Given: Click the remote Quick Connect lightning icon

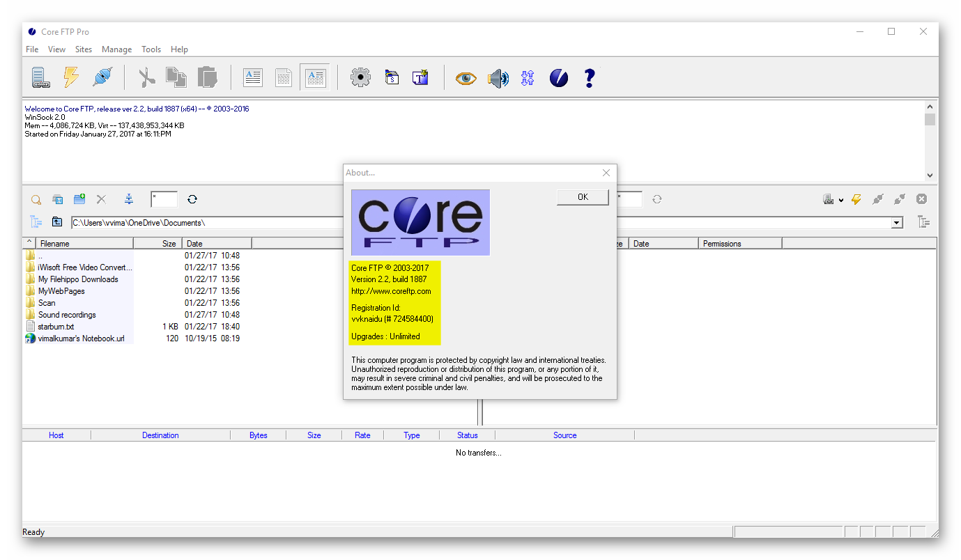Looking at the screenshot, I should [x=856, y=199].
